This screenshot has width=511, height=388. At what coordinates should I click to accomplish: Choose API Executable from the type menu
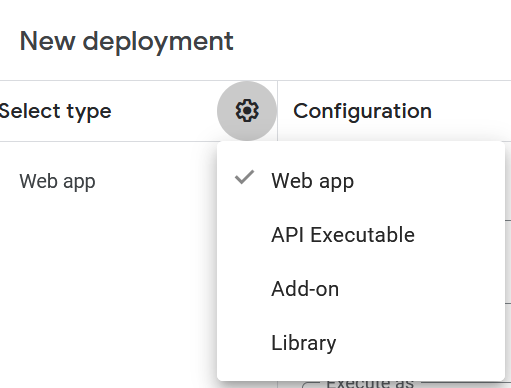361,235
